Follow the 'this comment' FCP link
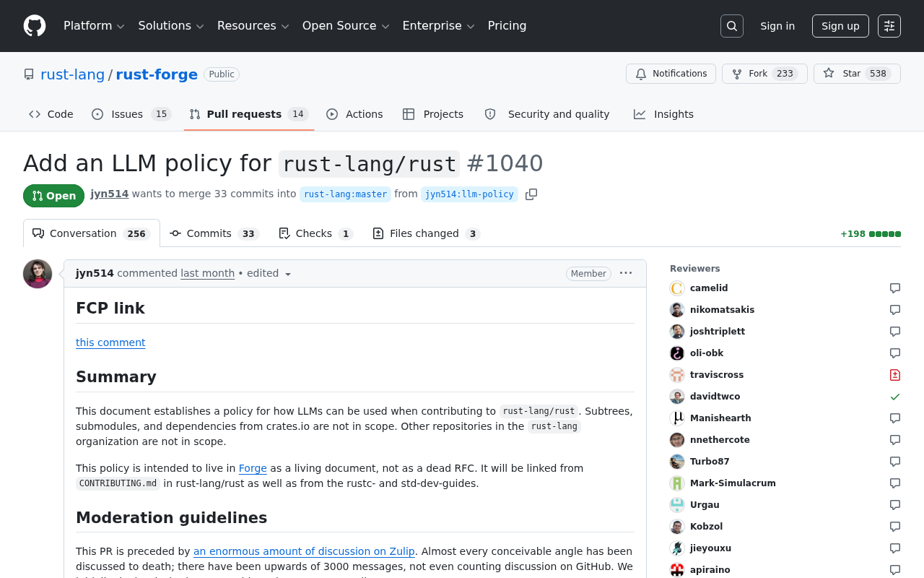The width and height of the screenshot is (924, 578). pos(110,342)
